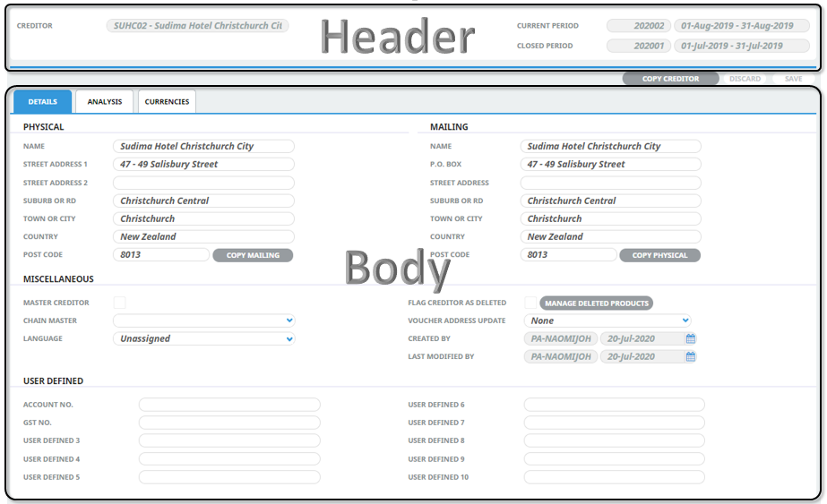This screenshot has height=504, width=827.
Task: Click the Physical Name field
Action: click(x=203, y=147)
